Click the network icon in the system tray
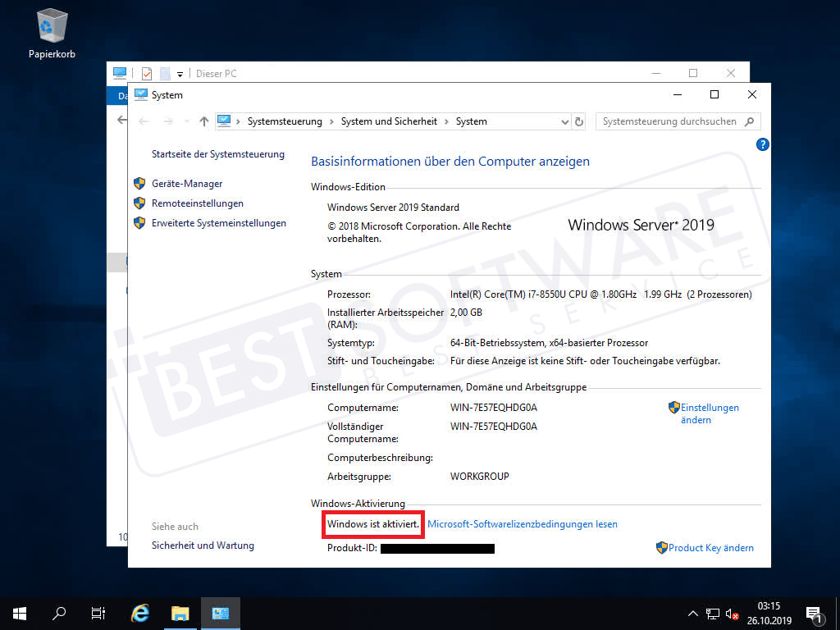This screenshot has width=840, height=630. click(x=712, y=613)
